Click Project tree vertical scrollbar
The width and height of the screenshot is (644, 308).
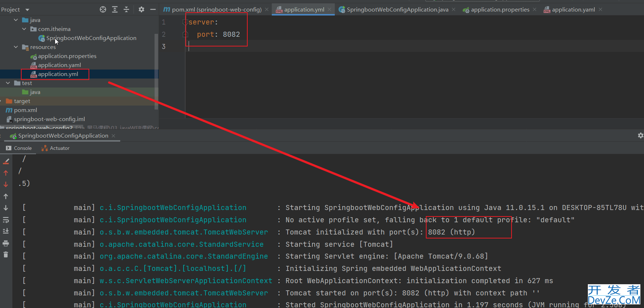[156, 71]
